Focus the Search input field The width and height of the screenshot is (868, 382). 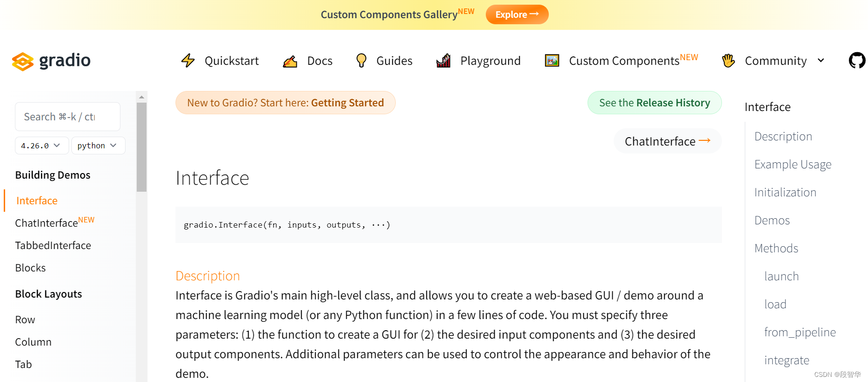68,117
